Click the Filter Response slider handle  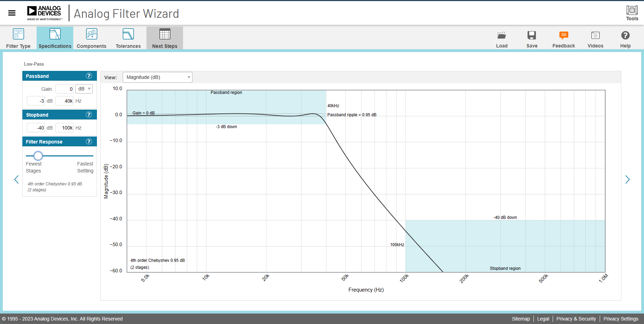click(38, 156)
